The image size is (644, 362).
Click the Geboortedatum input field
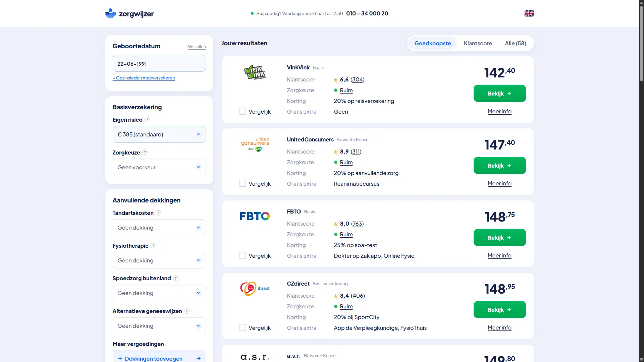[x=159, y=64]
